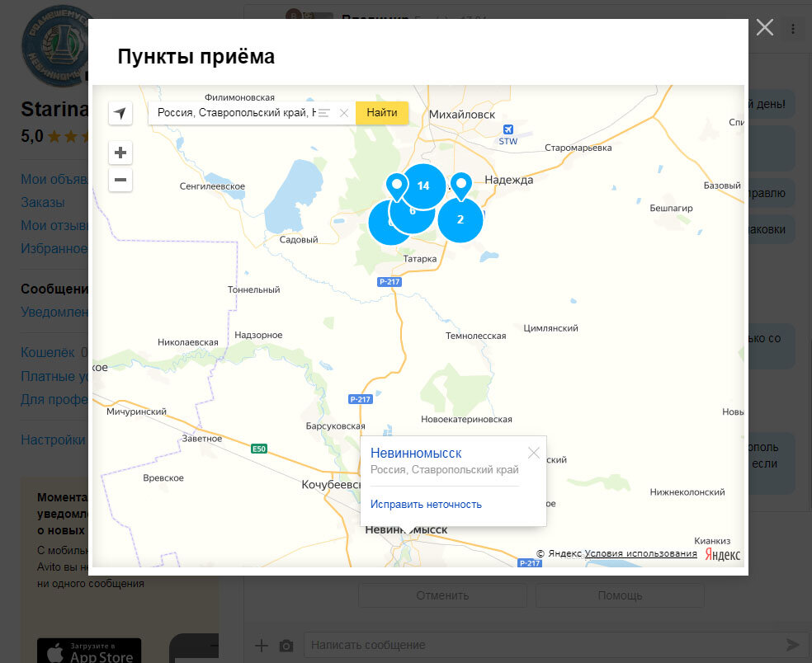This screenshot has height=663, width=812.
Task: Click the Найти search button
Action: (x=382, y=113)
